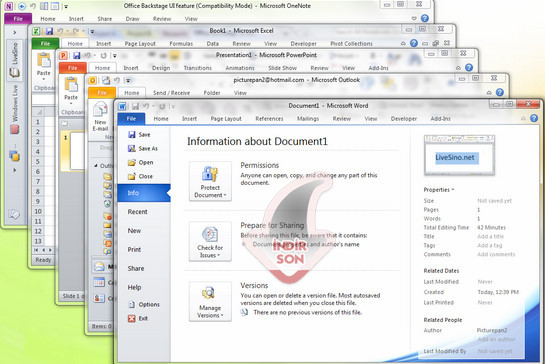Click Add an author under Related People

point(496,339)
